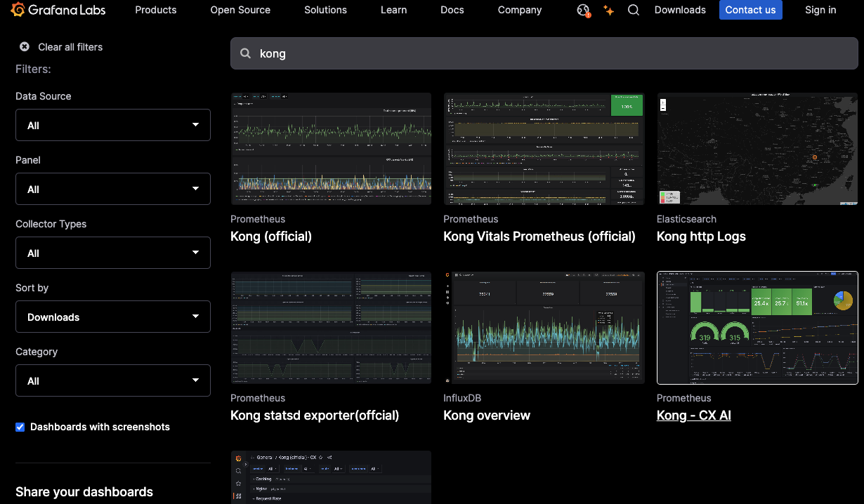Click the InfluxDB label above Kong overview
The width and height of the screenshot is (864, 504).
point(462,398)
